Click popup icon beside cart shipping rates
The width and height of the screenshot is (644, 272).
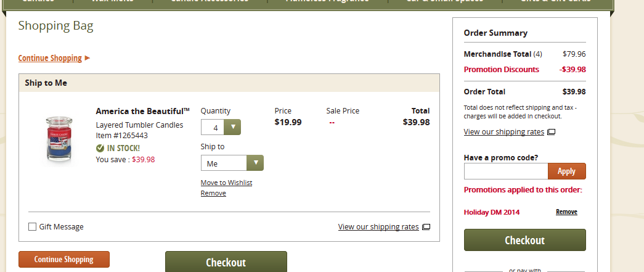(426, 227)
